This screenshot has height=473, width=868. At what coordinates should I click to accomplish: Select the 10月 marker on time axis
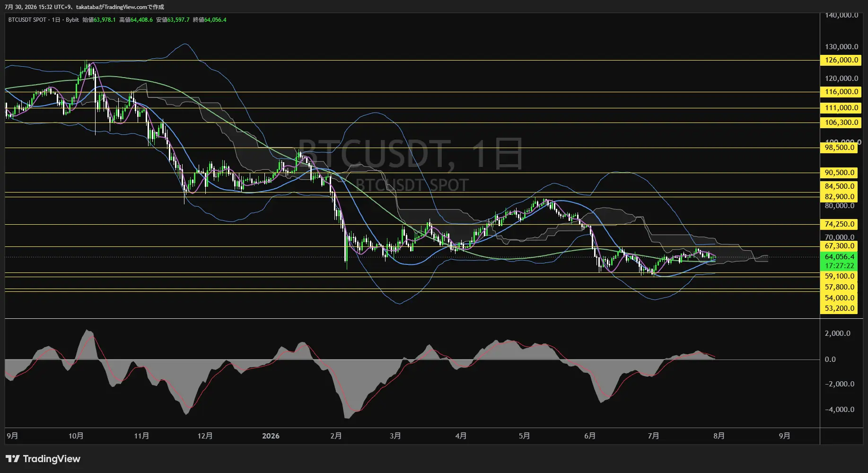(76, 436)
